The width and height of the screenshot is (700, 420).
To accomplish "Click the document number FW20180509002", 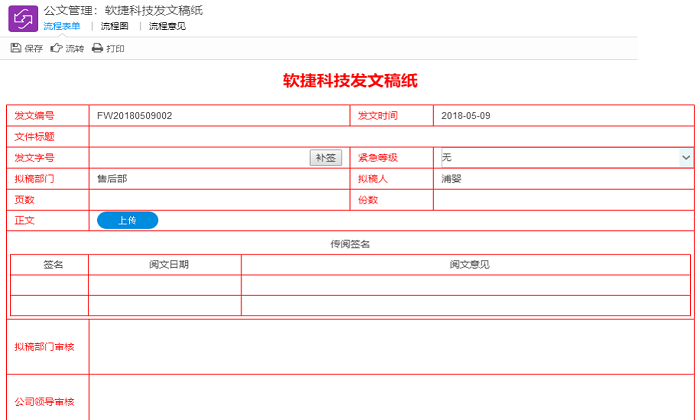I will point(134,116).
